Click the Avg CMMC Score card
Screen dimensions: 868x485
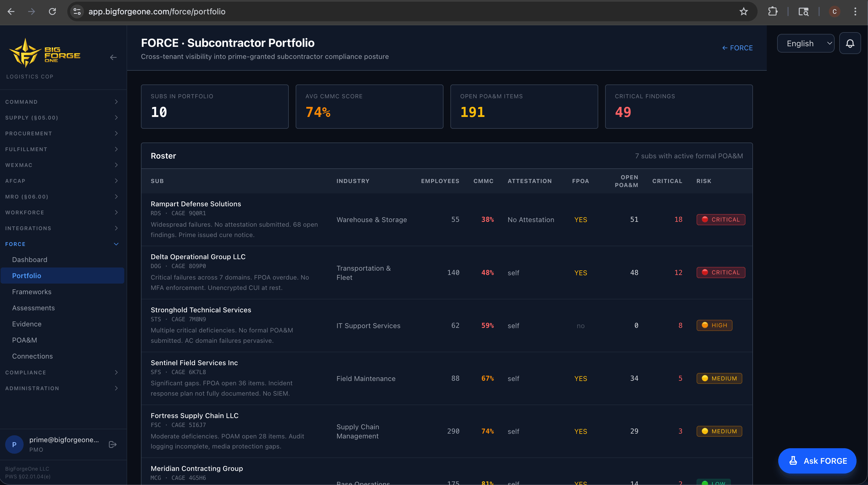369,106
